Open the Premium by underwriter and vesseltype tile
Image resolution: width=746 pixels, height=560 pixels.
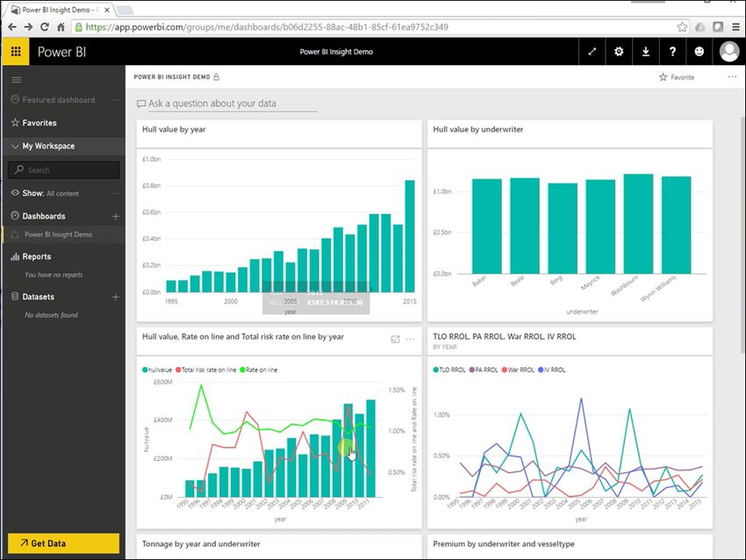[504, 544]
